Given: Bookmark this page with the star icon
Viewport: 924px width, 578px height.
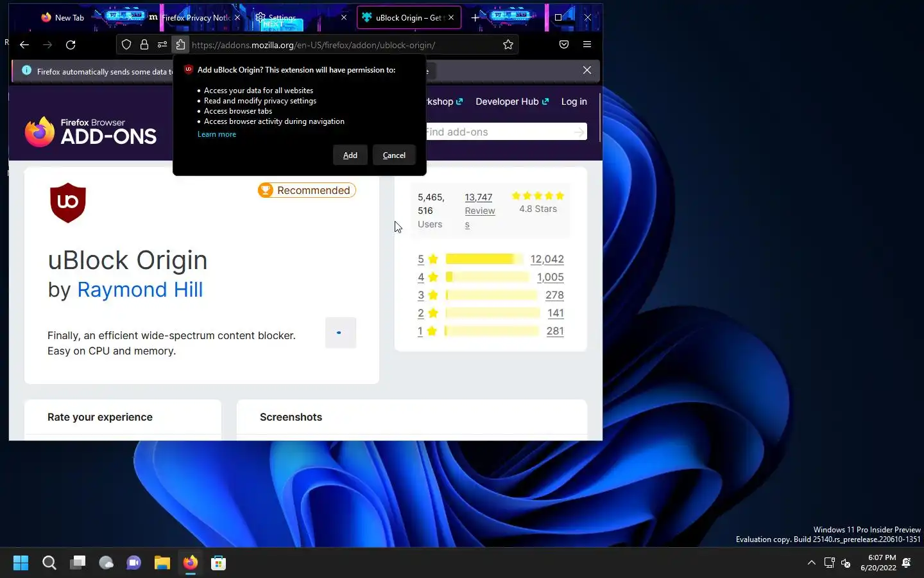Looking at the screenshot, I should (508, 44).
